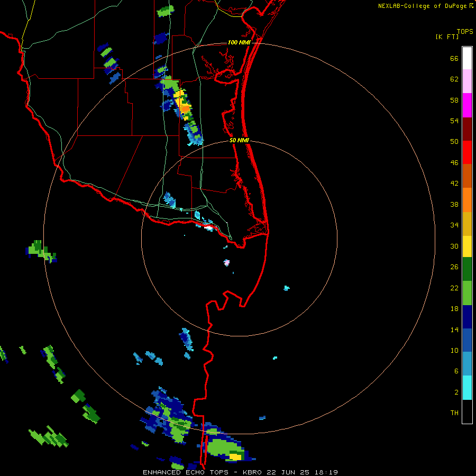Select the light pink legend swatch
The height and width of the screenshot is (476, 476).
click(x=467, y=81)
